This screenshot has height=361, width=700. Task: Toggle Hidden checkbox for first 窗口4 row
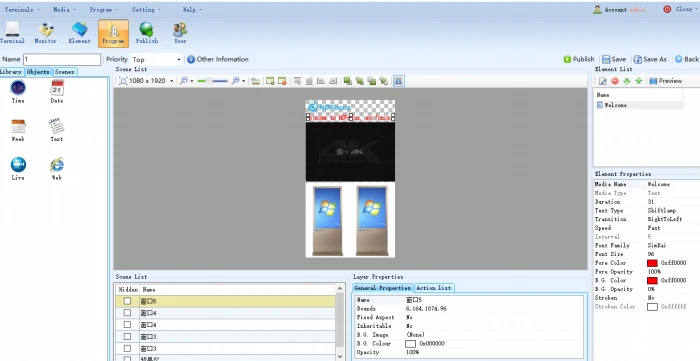click(x=127, y=313)
